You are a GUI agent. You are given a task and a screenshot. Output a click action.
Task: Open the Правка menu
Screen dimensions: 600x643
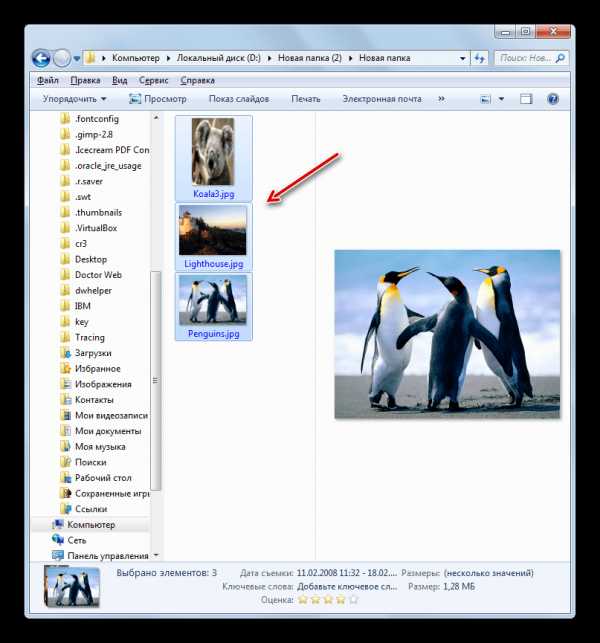click(85, 80)
